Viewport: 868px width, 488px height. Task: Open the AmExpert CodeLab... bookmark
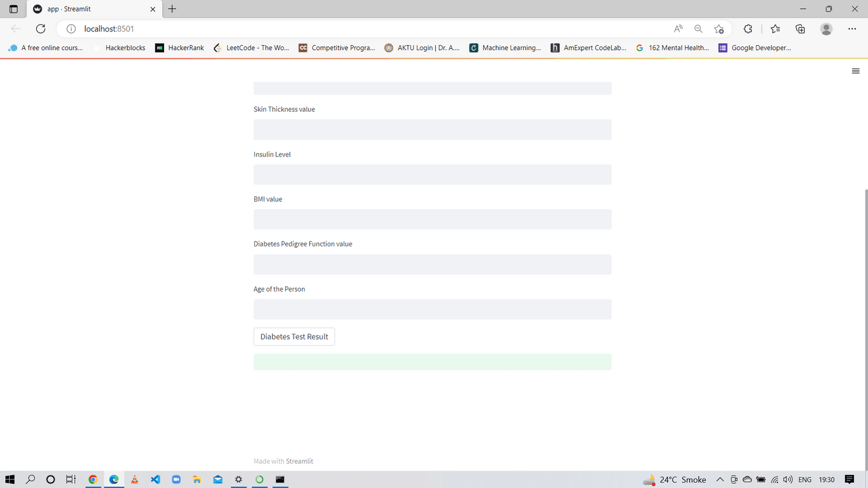[x=588, y=48]
